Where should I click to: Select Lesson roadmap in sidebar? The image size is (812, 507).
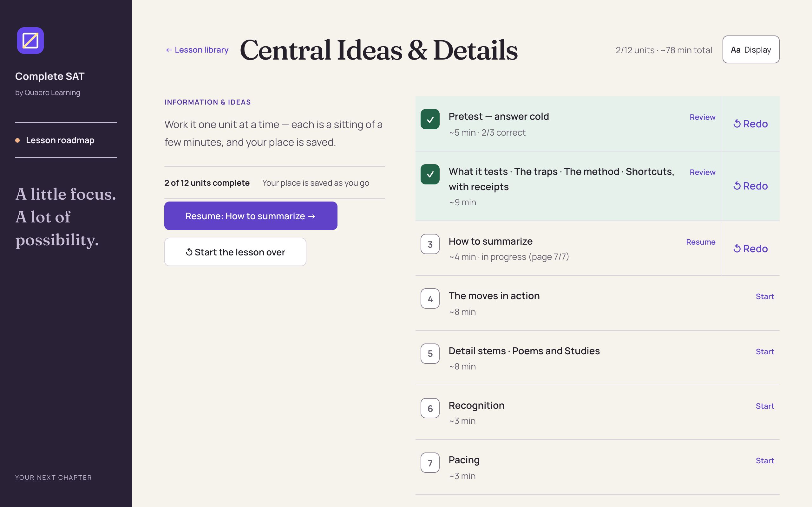[60, 140]
